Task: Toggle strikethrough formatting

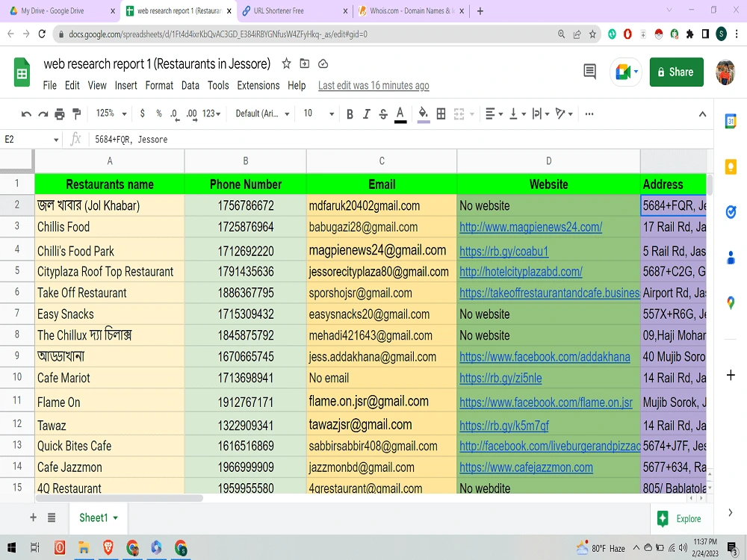Action: [383, 113]
